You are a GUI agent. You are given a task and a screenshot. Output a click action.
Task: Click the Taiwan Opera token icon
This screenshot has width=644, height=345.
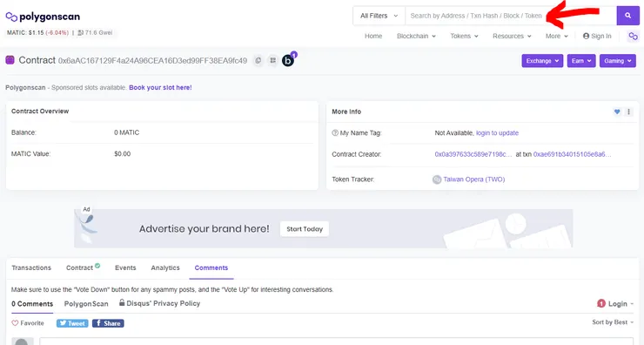point(437,179)
